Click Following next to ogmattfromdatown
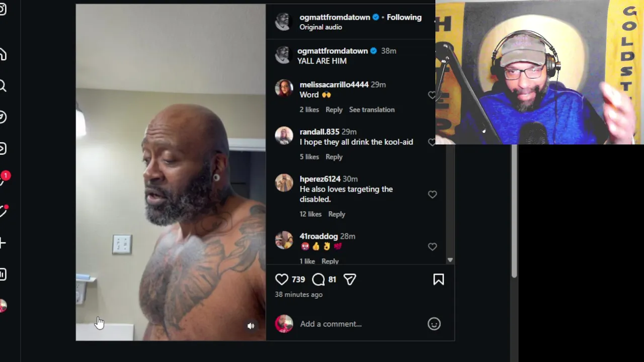Screen dimensions: 644x362 coord(404,17)
